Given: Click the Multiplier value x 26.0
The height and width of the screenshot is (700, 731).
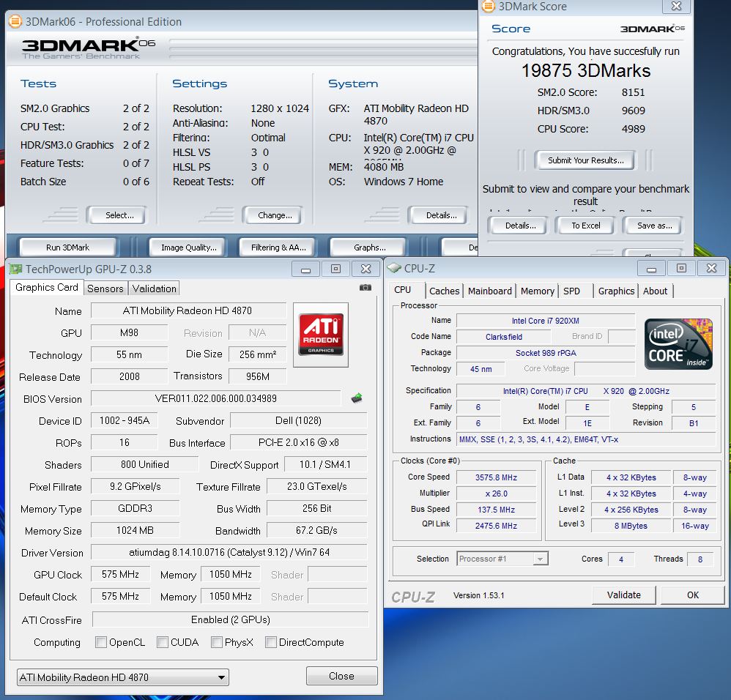Looking at the screenshot, I should tap(496, 494).
